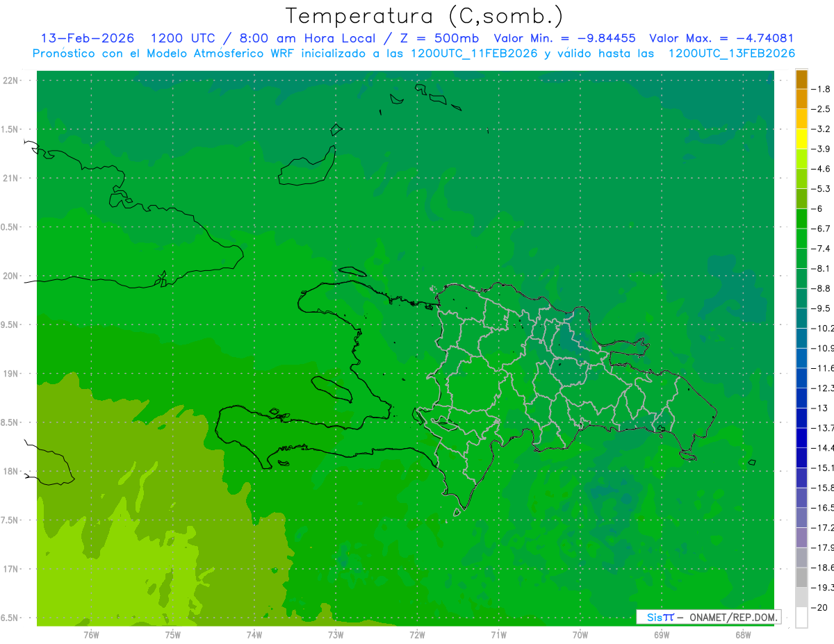Click the -15.8 color scale value
Image resolution: width=834 pixels, height=644 pixels.
tap(823, 488)
